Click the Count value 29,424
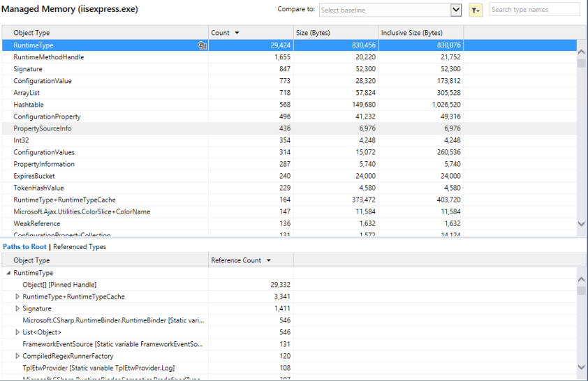The image size is (588, 381). pyautogui.click(x=281, y=45)
